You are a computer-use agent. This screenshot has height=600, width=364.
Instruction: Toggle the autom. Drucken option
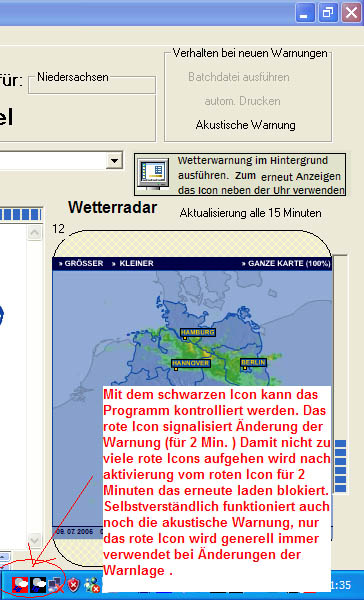tap(242, 101)
